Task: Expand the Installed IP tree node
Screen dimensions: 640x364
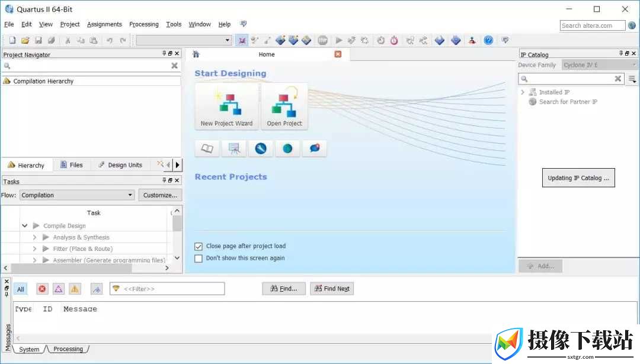Action: (x=523, y=92)
